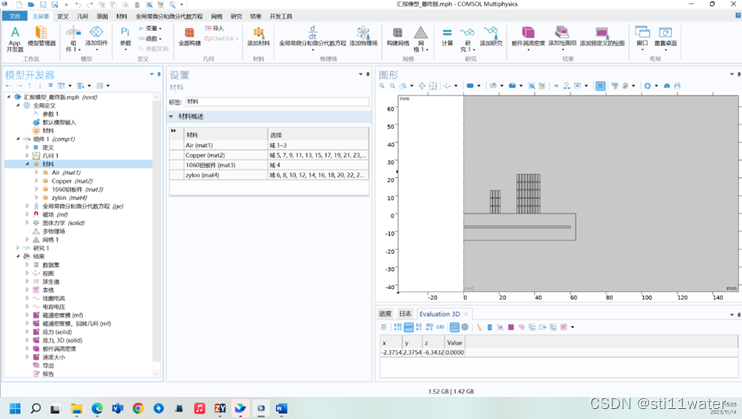This screenshot has width=742, height=419.
Task: Click the Copper (mat2) table row
Action: [x=269, y=155]
